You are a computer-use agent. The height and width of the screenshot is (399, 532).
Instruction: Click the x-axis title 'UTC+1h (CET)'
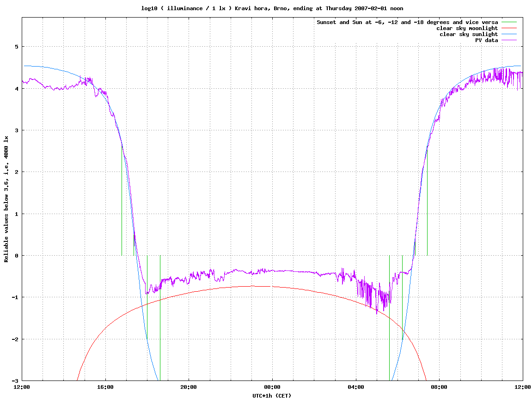[272, 396]
